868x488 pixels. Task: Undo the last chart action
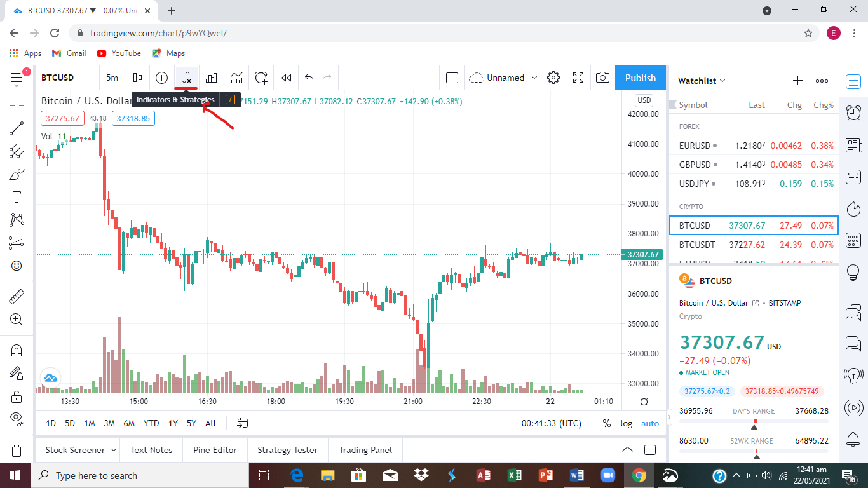point(309,78)
